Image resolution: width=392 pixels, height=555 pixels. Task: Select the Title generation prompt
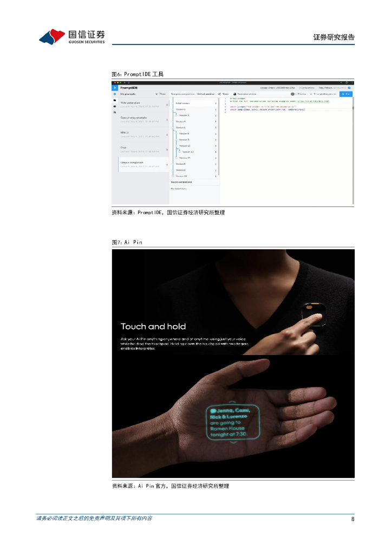click(143, 105)
